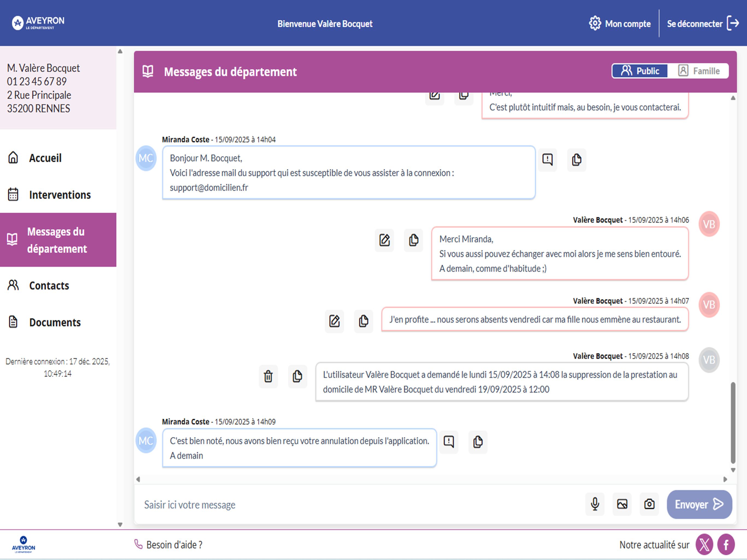Click the 'Bienvenue Valère Bocquet' header text

click(325, 24)
